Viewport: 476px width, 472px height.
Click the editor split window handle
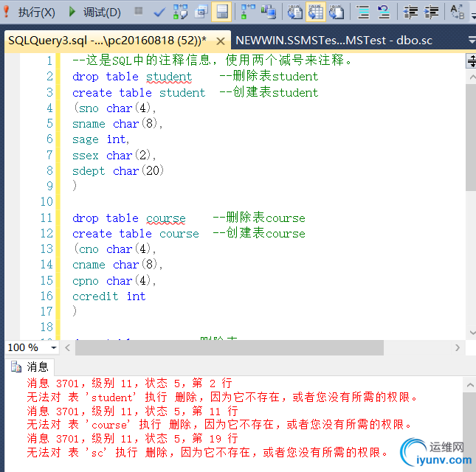[x=471, y=61]
